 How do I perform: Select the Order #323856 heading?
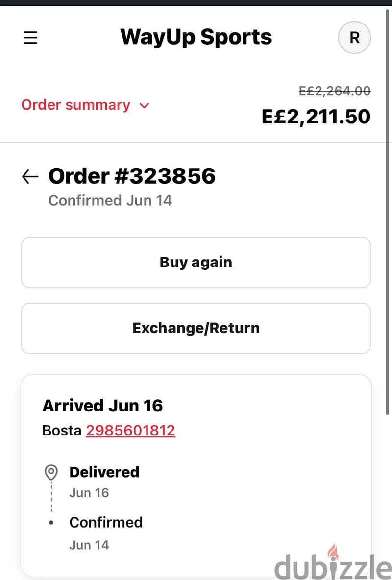pos(132,176)
